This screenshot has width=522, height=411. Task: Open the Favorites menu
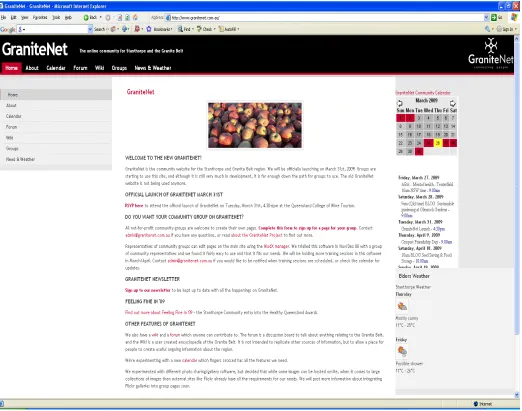click(x=40, y=17)
